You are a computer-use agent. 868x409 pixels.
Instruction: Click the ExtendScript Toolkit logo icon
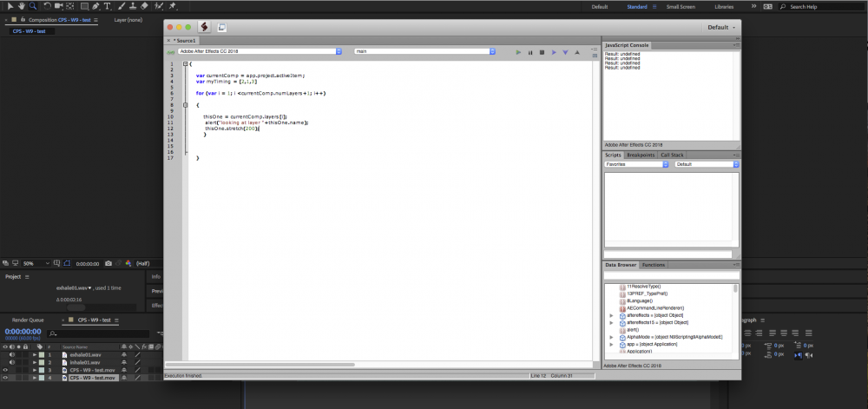click(204, 27)
